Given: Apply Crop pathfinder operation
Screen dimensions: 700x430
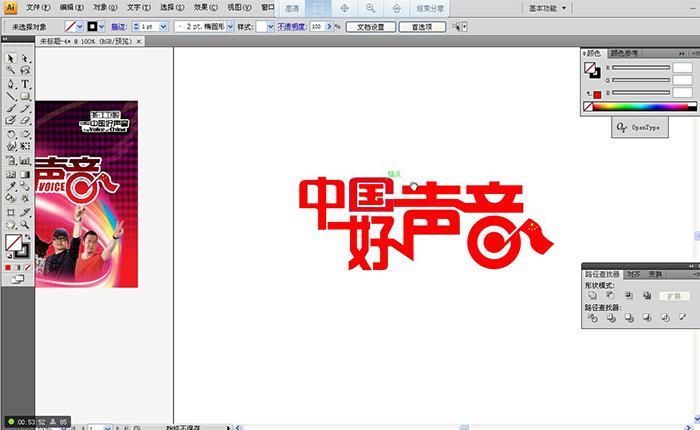Looking at the screenshot, I should coord(647,317).
